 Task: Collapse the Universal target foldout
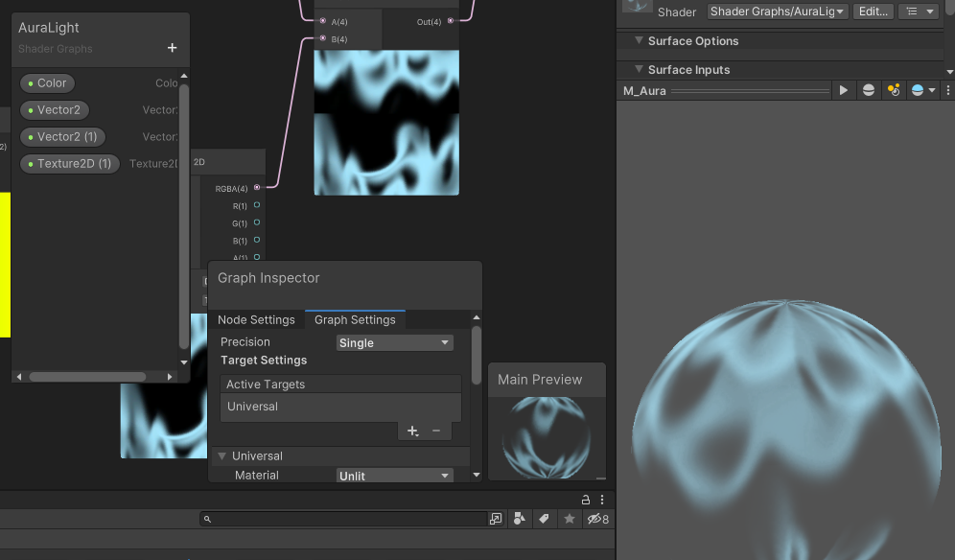point(222,456)
